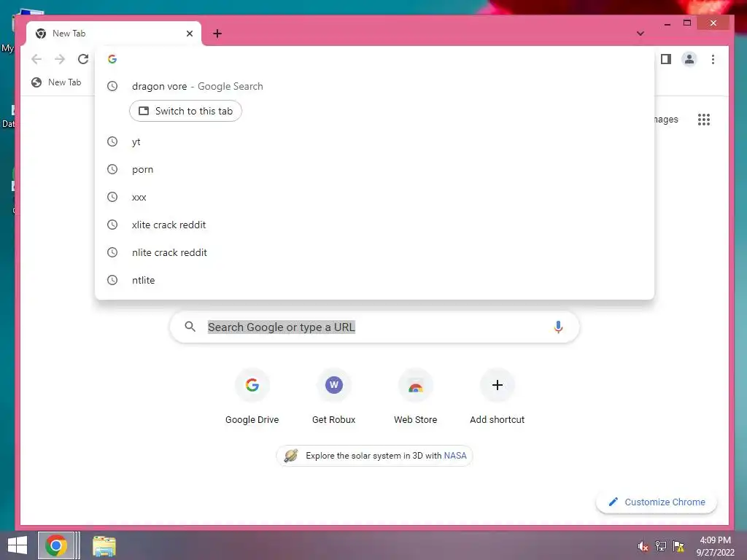Image resolution: width=747 pixels, height=560 pixels.
Task: Select the dragon vore suggestion
Action: [374, 86]
